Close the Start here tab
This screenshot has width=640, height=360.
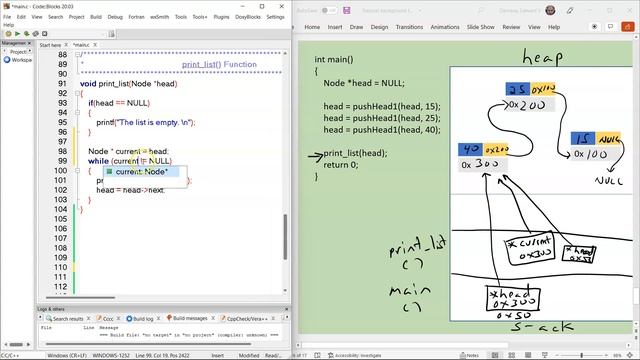coord(66,45)
